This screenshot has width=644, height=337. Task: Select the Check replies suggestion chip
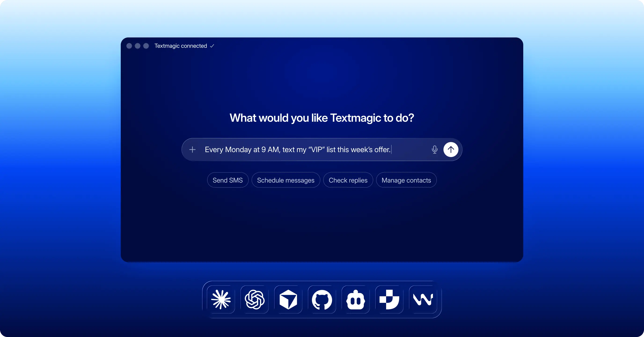click(x=348, y=180)
